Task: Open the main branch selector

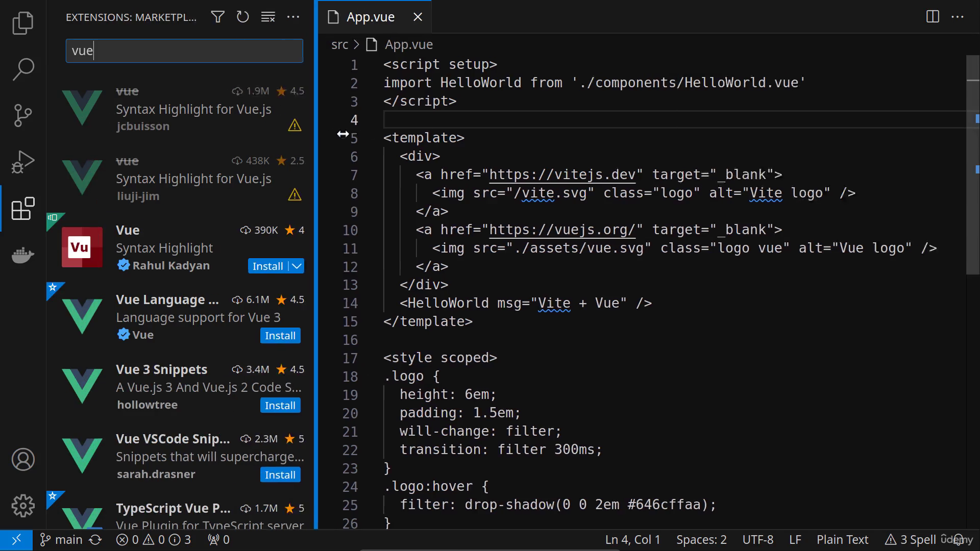Action: pyautogui.click(x=61, y=540)
